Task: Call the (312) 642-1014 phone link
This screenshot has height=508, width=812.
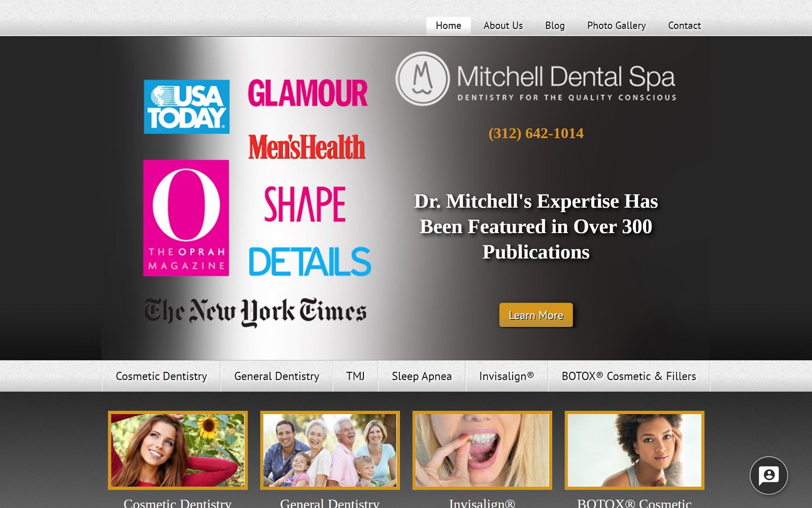Action: [536, 133]
